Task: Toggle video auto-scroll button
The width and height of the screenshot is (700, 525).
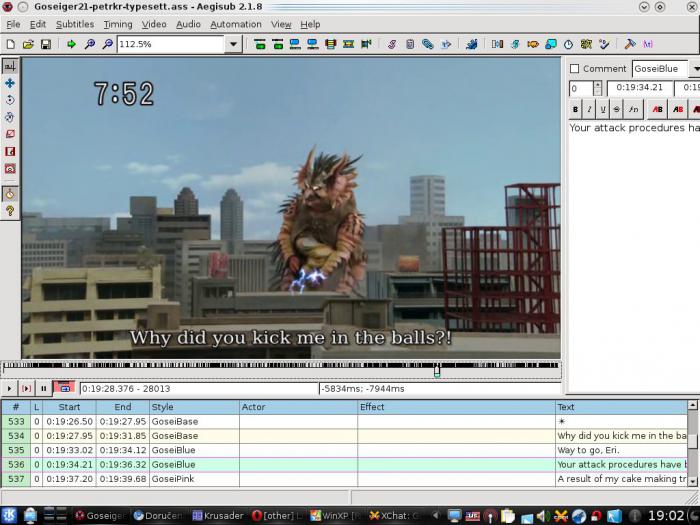Action: coord(64,388)
